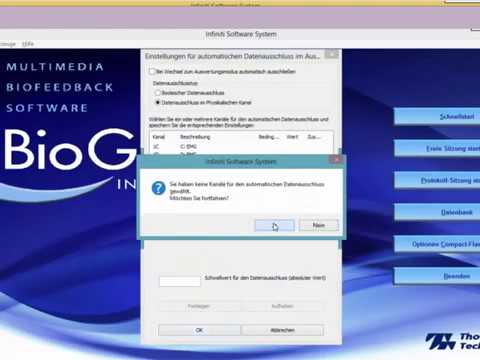Click the Kanal column header

159,137
